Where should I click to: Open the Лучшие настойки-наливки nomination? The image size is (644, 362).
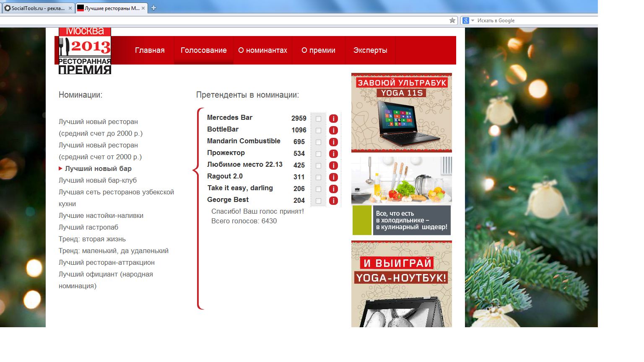click(x=101, y=215)
